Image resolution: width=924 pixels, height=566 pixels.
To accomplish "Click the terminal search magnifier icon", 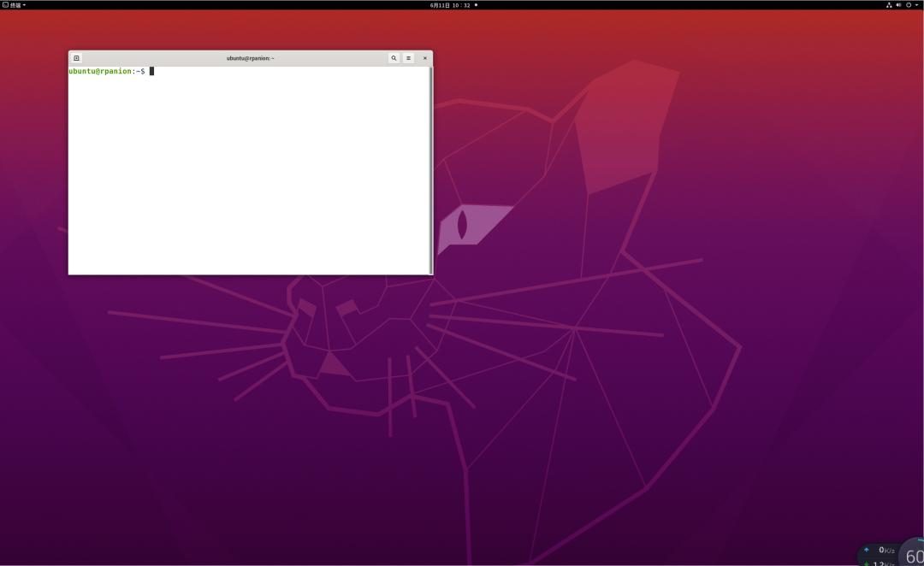I will [x=394, y=58].
